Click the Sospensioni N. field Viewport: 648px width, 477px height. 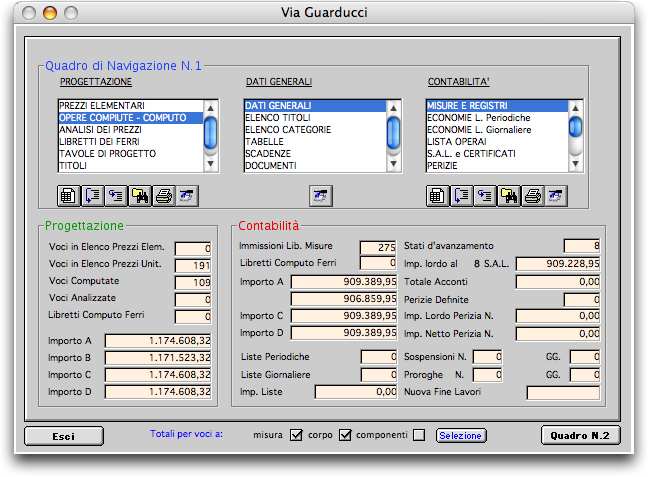point(488,357)
